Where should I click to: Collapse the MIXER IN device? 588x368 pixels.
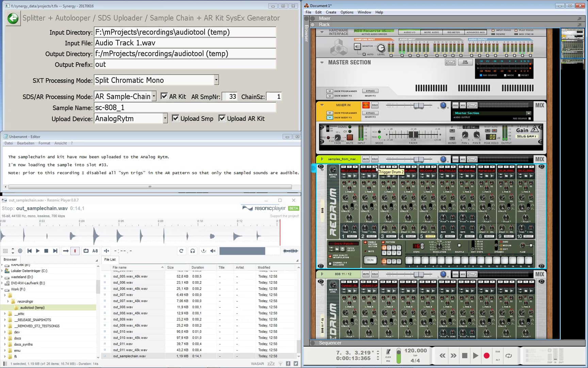click(322, 105)
